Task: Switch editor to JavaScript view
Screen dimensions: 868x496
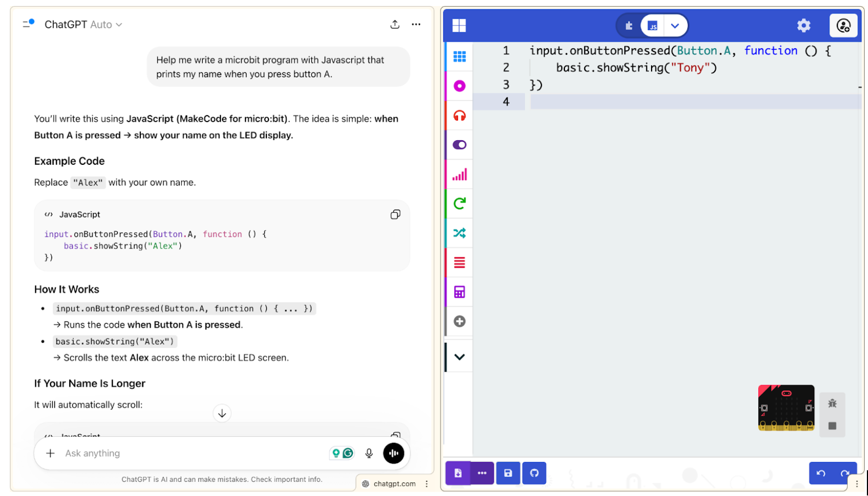Action: (x=652, y=25)
